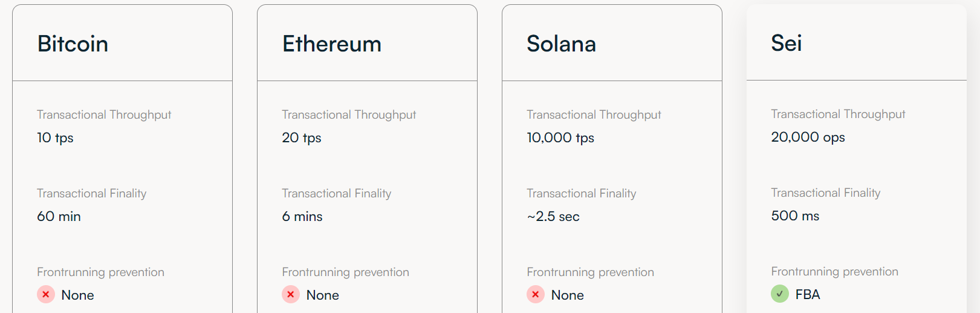Click the red X icon under Solana
The width and height of the screenshot is (980, 313).
(x=536, y=295)
